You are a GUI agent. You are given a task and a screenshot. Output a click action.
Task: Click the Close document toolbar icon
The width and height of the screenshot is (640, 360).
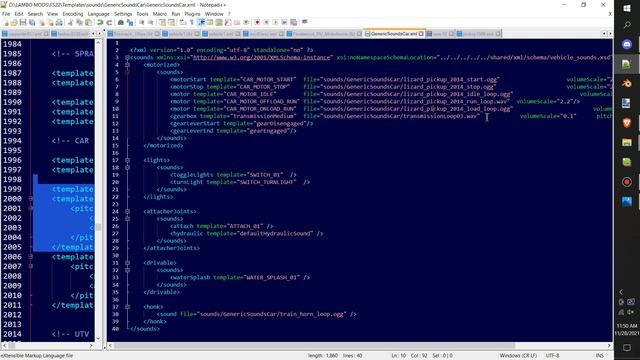click(x=42, y=22)
